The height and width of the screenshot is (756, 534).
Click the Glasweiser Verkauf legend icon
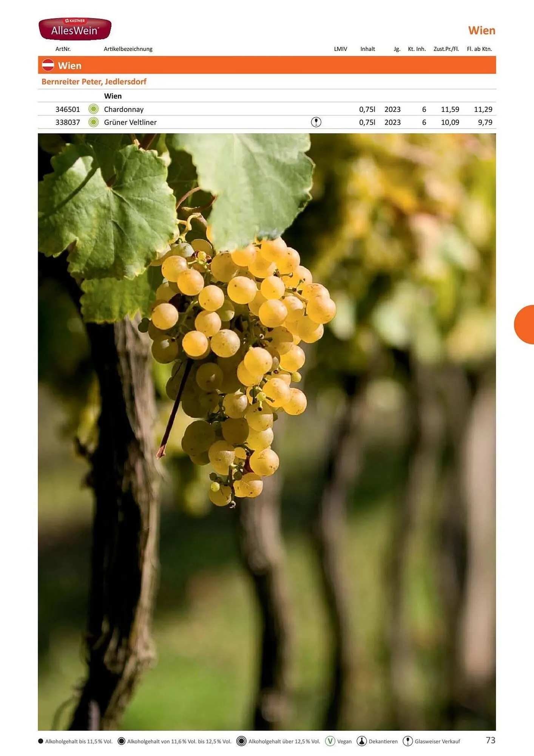408,741
